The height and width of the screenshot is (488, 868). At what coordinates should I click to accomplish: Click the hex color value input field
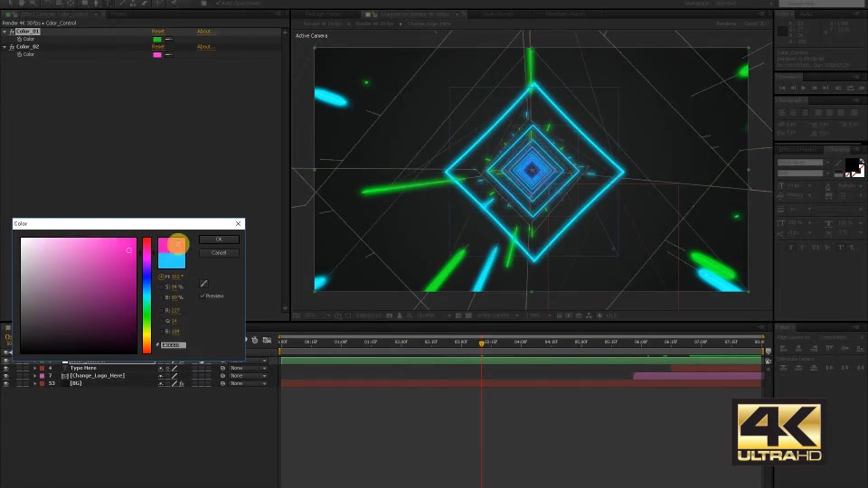tap(174, 344)
